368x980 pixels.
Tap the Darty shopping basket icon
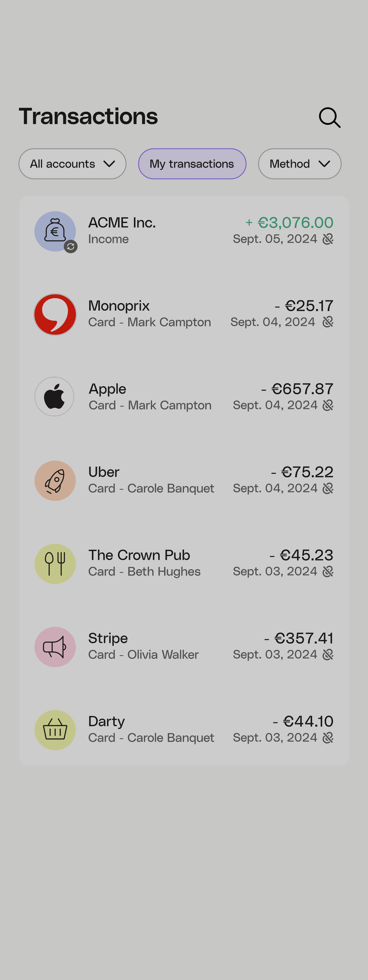pyautogui.click(x=55, y=730)
